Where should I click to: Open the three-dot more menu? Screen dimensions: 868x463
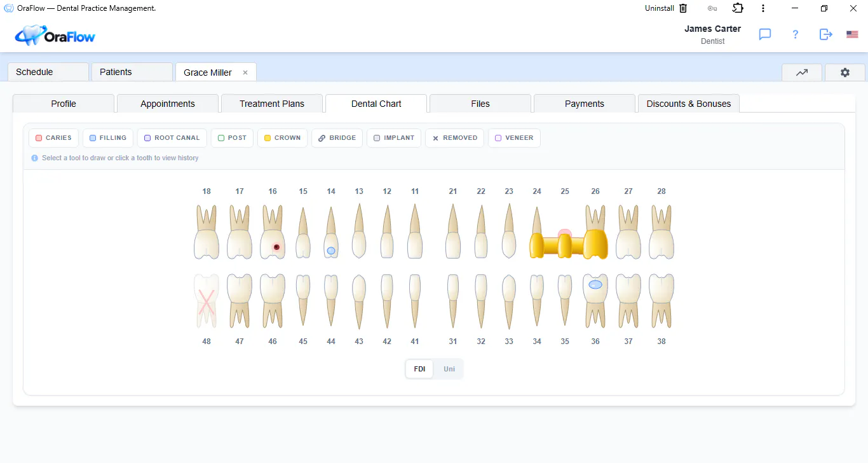coord(763,8)
